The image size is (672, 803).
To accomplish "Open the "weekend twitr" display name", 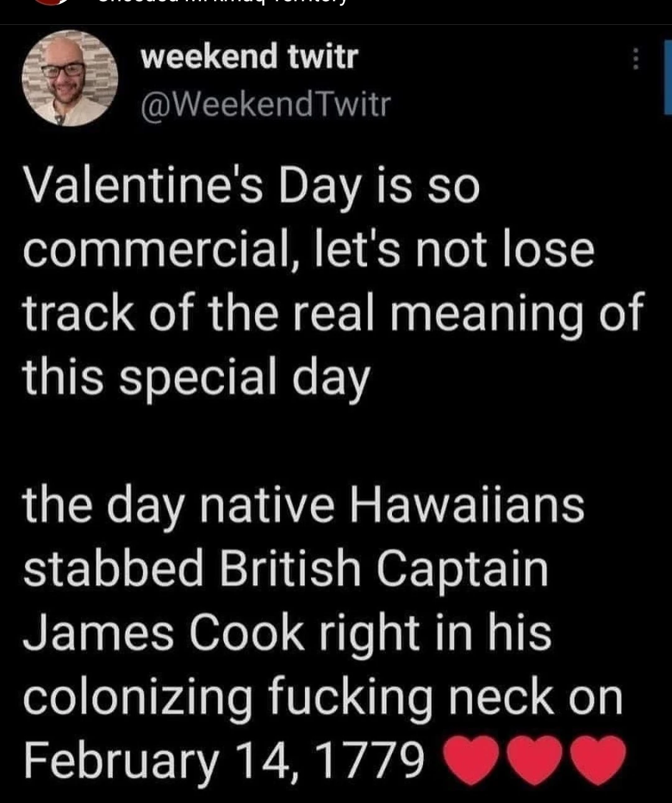I will pos(250,57).
